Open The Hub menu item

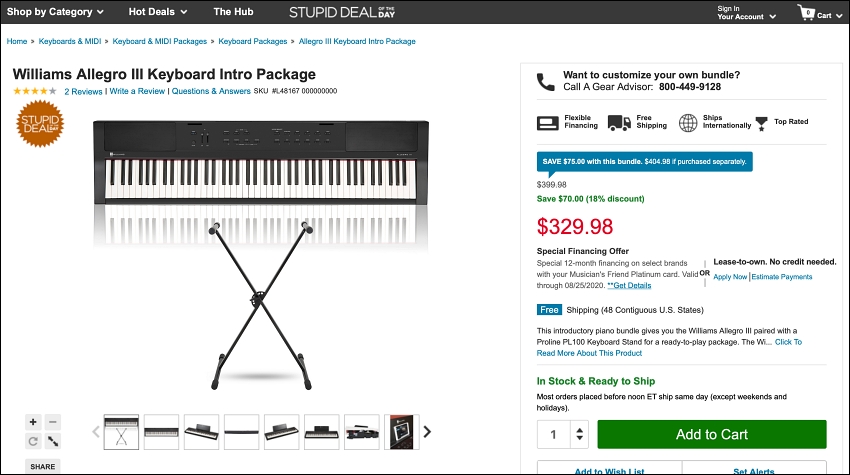click(x=233, y=11)
